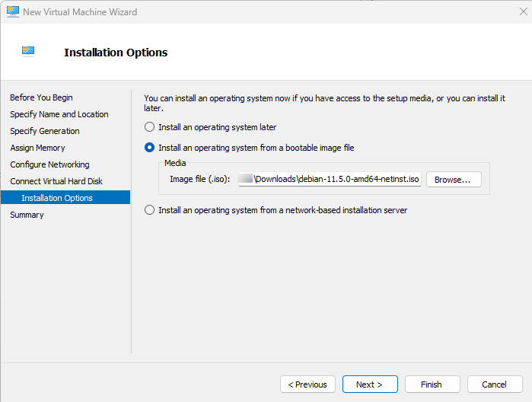The image size is (532, 402).
Task: Select install from a bootable image file
Action: point(250,148)
